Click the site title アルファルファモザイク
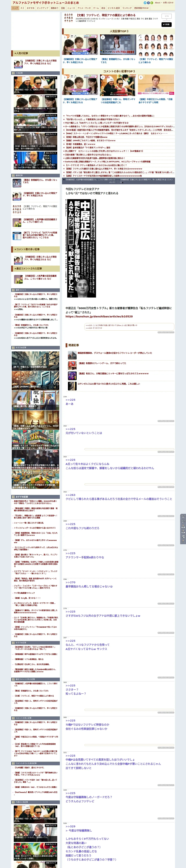This screenshot has width=186, height=868. pos(46,3)
